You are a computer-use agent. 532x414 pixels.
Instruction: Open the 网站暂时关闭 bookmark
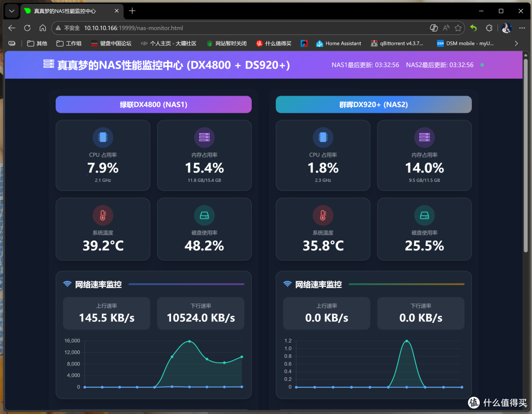tap(227, 43)
